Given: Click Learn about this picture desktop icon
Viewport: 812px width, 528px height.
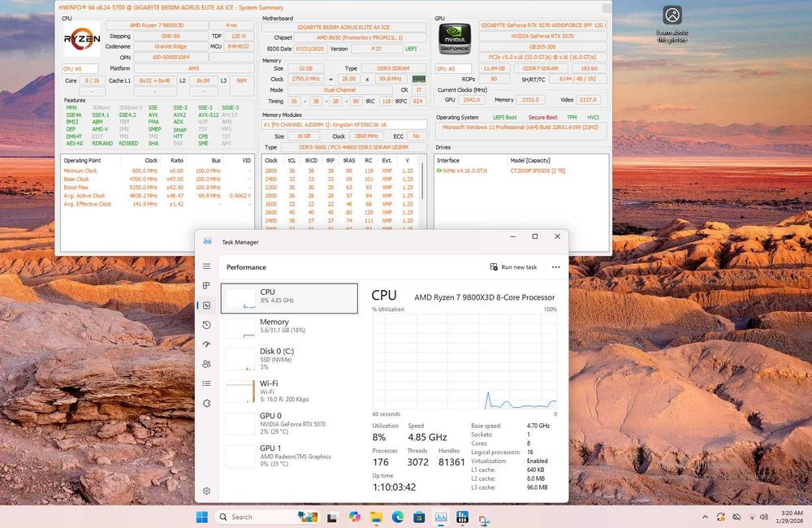Looking at the screenshot, I should (672, 24).
